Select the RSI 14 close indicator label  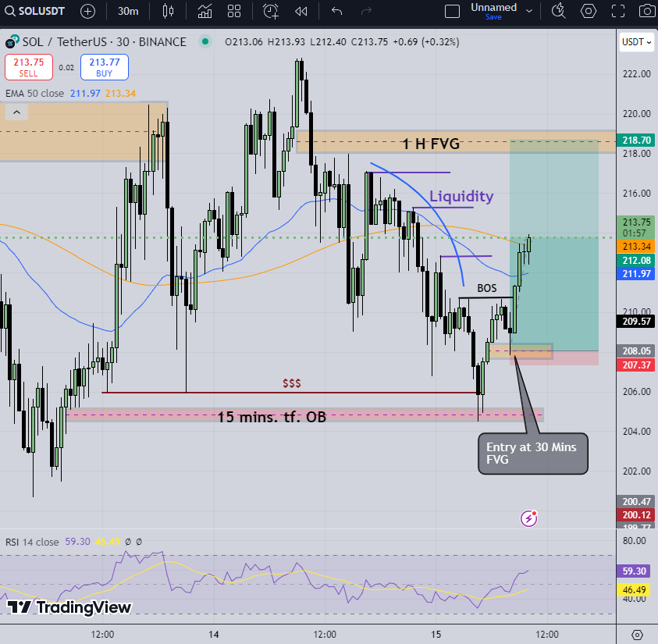32,542
